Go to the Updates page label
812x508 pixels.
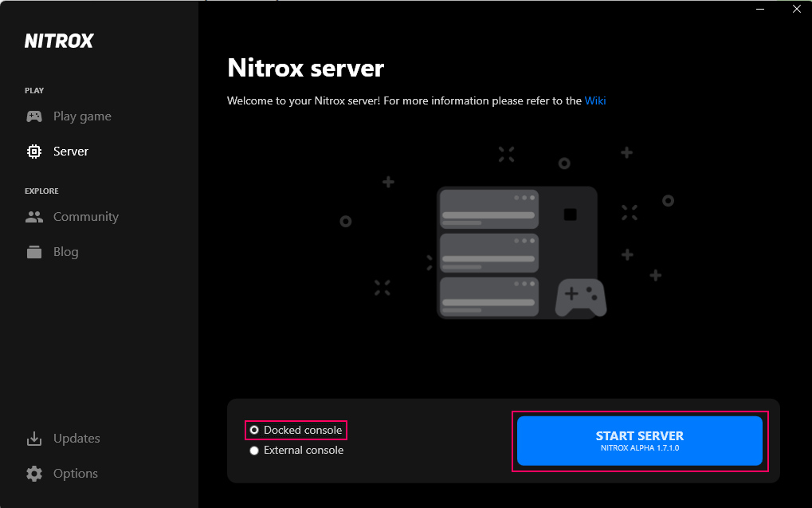pos(76,439)
